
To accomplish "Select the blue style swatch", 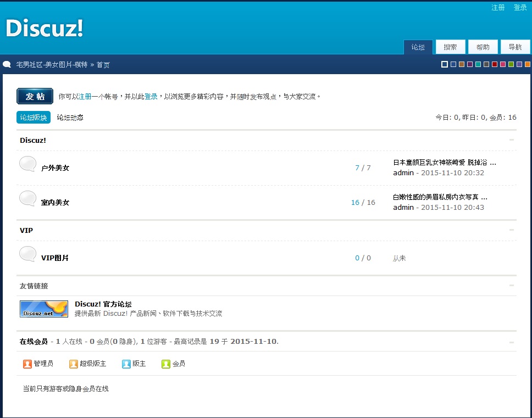I will 453,64.
